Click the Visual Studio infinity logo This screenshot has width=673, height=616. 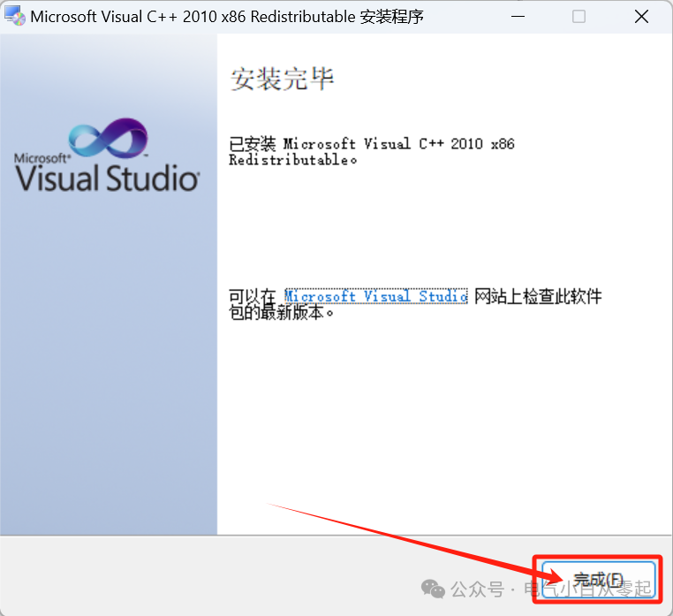(x=108, y=138)
